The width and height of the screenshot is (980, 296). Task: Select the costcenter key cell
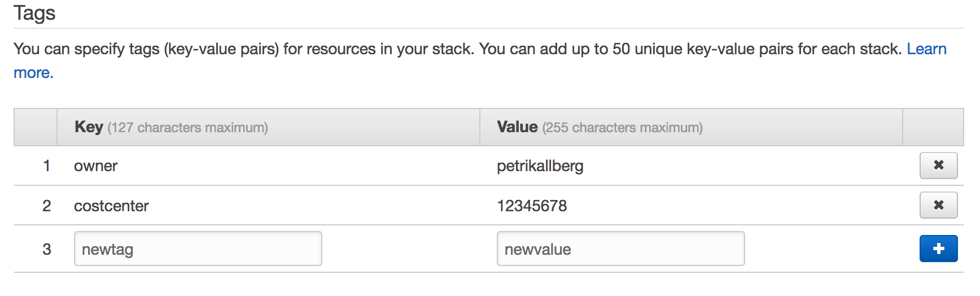pyautogui.click(x=111, y=206)
